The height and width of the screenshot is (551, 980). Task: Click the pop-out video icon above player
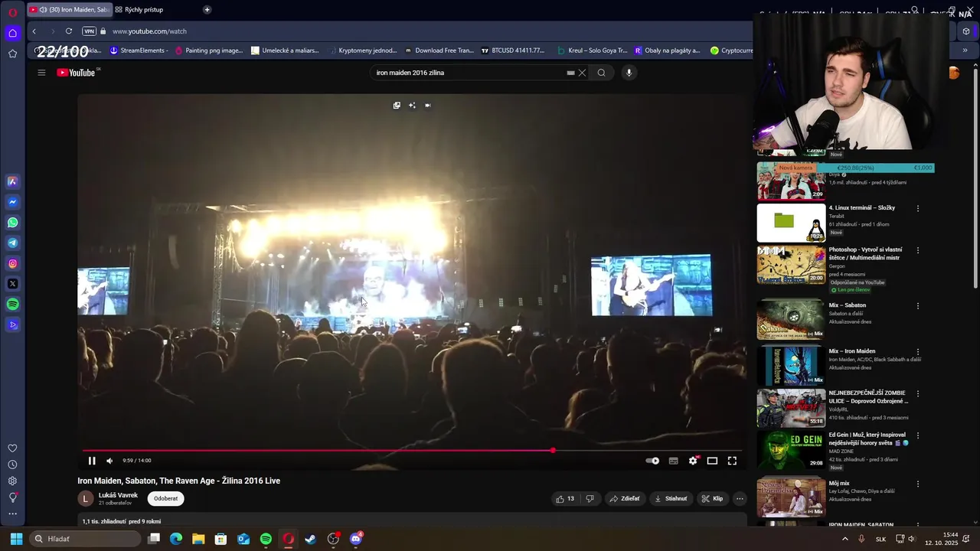tap(397, 106)
